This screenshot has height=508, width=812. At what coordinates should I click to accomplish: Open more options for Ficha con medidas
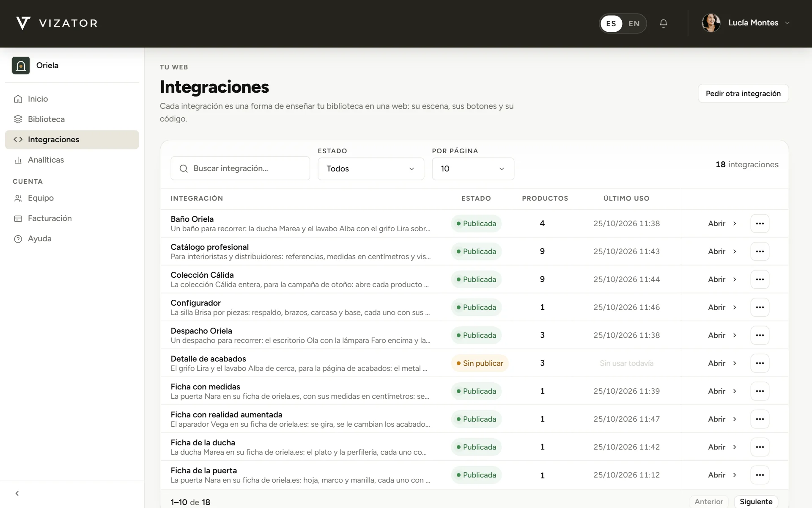[760, 391]
